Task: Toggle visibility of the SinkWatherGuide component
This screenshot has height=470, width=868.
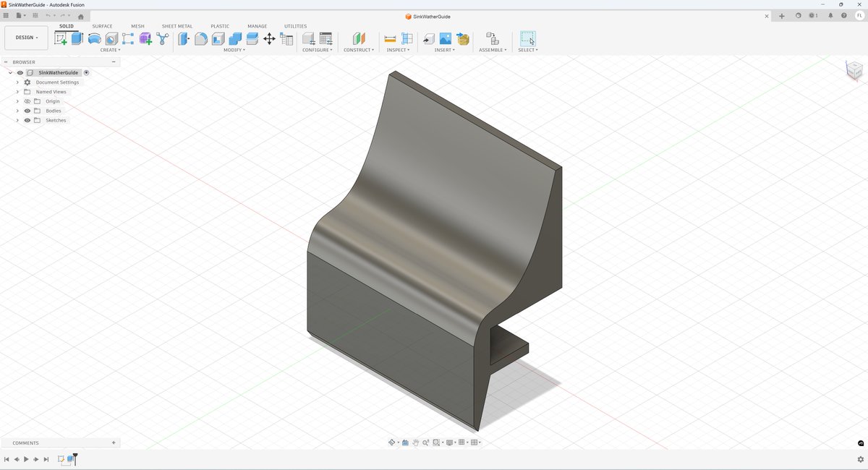Action: tap(20, 72)
